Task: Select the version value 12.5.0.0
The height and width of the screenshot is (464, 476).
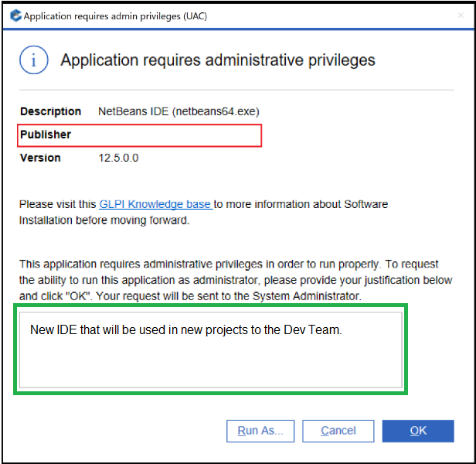Action: (x=118, y=158)
